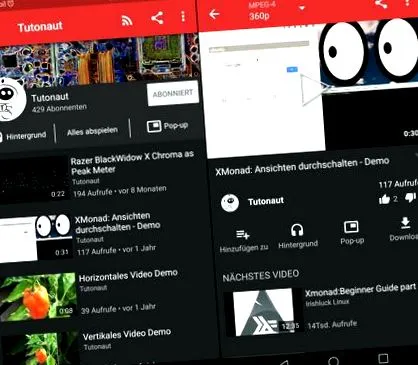
Task: Select XMonad: Ansichten durchschalten - Demo in list
Action: click(x=117, y=223)
